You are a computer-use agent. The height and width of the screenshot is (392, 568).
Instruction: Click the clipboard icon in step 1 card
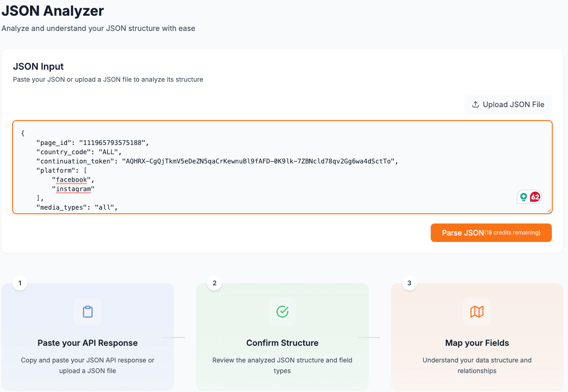87,312
